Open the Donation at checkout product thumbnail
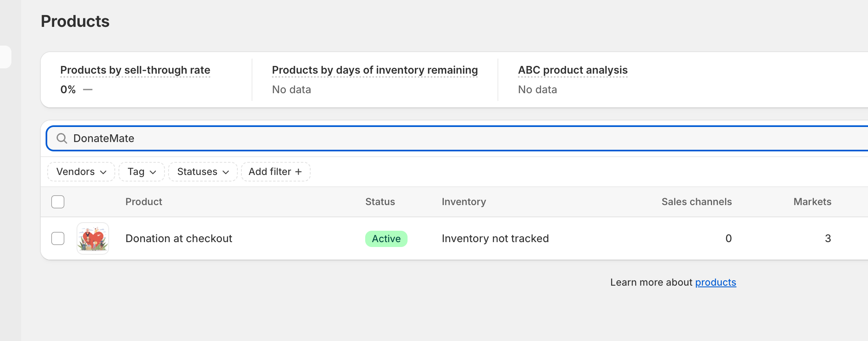 [93, 238]
